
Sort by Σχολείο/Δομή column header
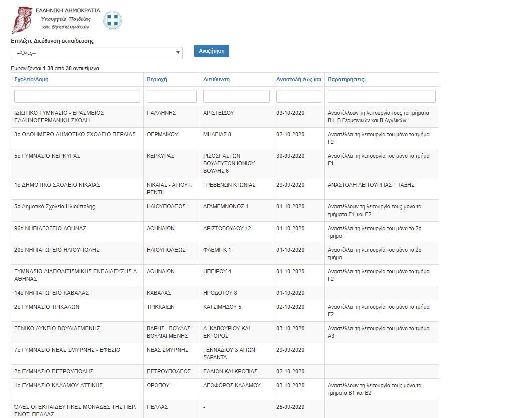point(31,79)
